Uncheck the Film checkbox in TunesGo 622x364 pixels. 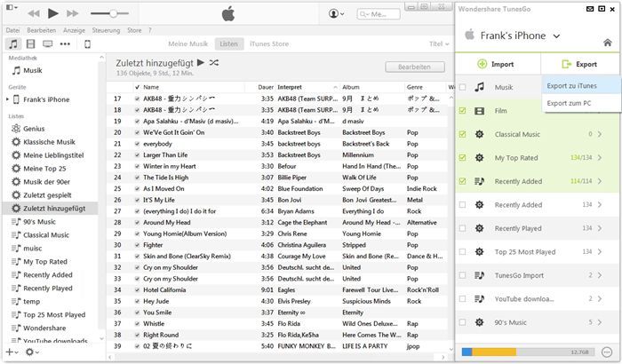point(463,111)
